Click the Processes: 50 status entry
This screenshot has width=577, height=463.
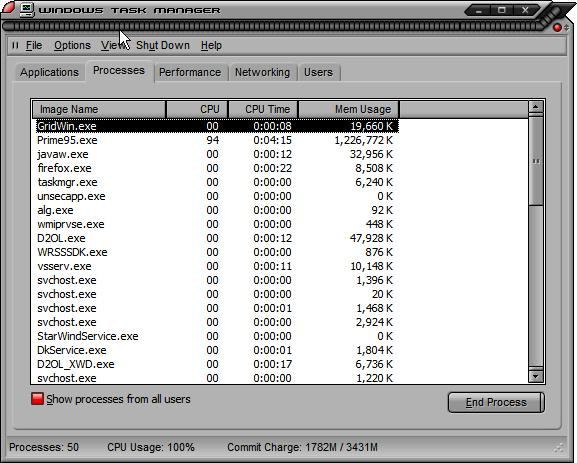point(44,447)
